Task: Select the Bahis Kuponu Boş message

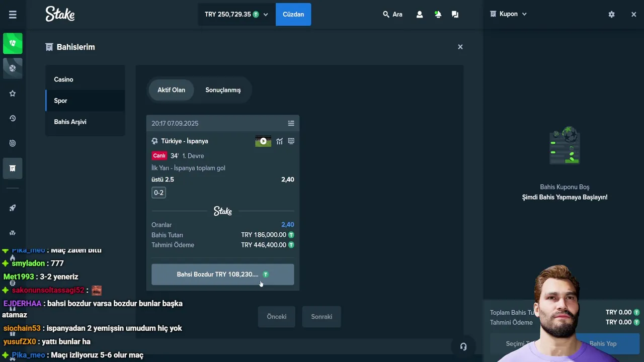Action: point(565,187)
